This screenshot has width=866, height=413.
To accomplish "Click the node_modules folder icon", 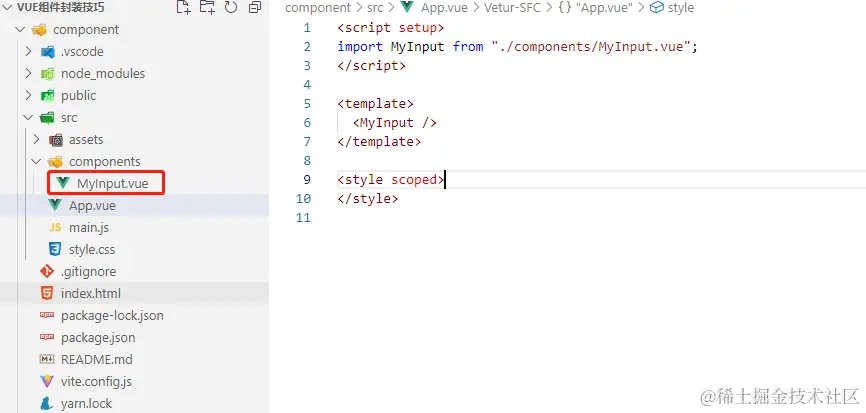I will click(x=47, y=74).
